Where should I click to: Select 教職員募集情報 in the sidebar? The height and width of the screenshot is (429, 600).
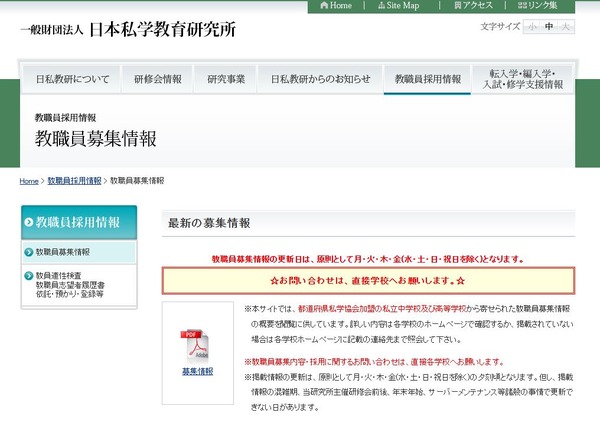pyautogui.click(x=62, y=252)
